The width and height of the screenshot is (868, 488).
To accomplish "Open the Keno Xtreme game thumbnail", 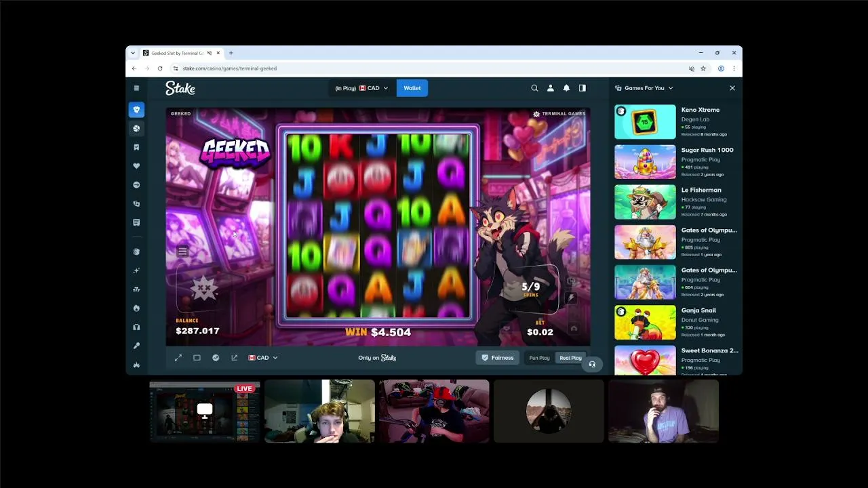I will 645,121.
